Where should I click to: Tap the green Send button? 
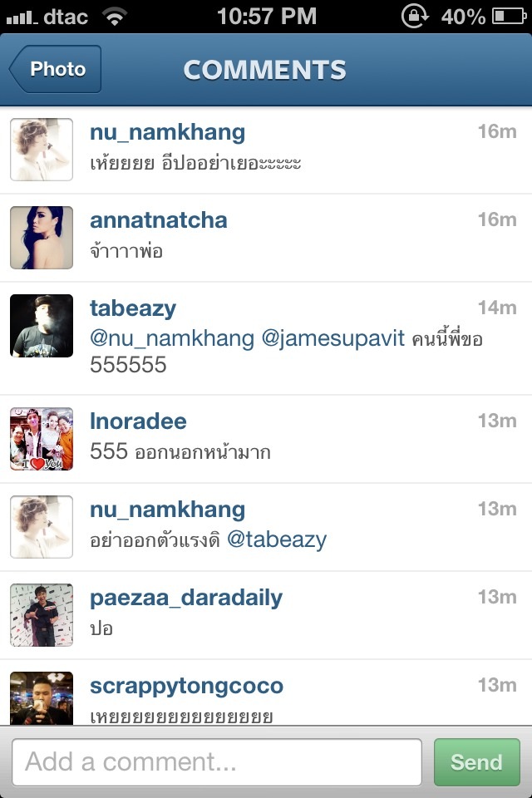point(476,762)
